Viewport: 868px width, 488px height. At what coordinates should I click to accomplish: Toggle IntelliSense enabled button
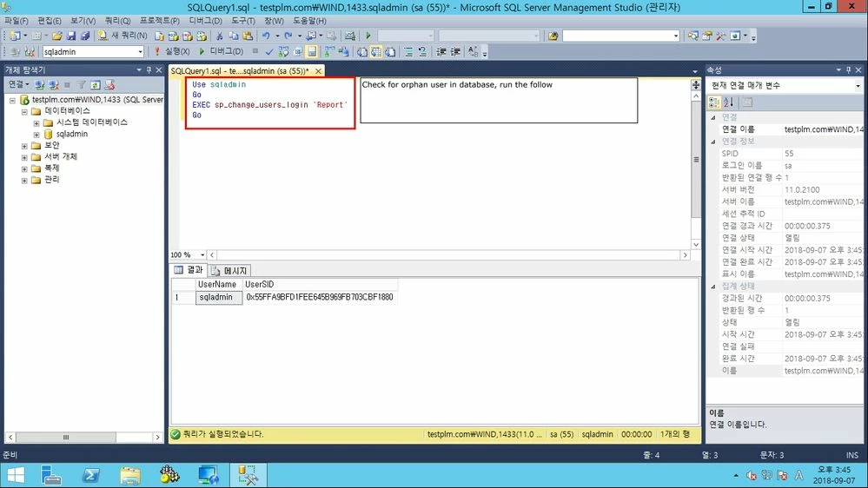(x=312, y=52)
